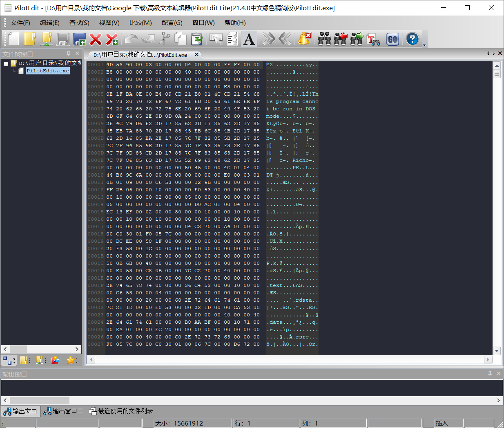Image resolution: width=504 pixels, height=428 pixels.
Task: Close the PilotEdit.exe document tab
Action: point(196,54)
